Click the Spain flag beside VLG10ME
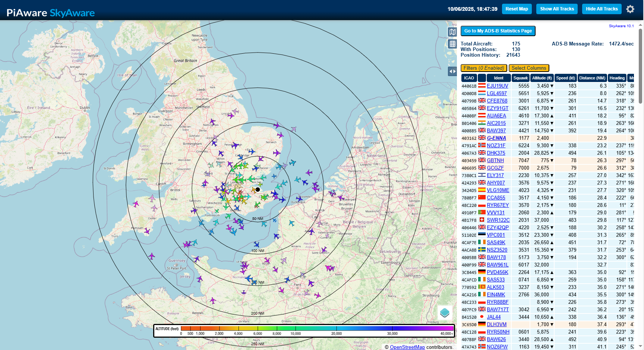Image resolution: width=644 pixels, height=350 pixels. pos(482,190)
